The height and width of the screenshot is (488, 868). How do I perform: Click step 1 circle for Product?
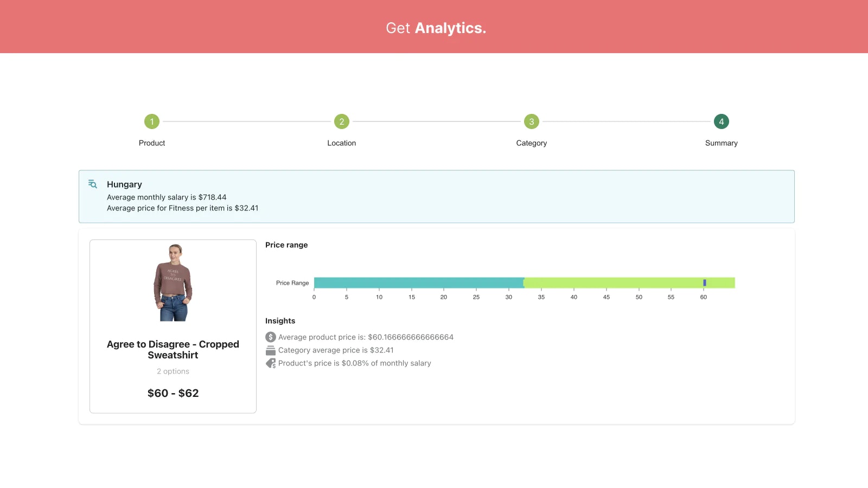tap(152, 121)
